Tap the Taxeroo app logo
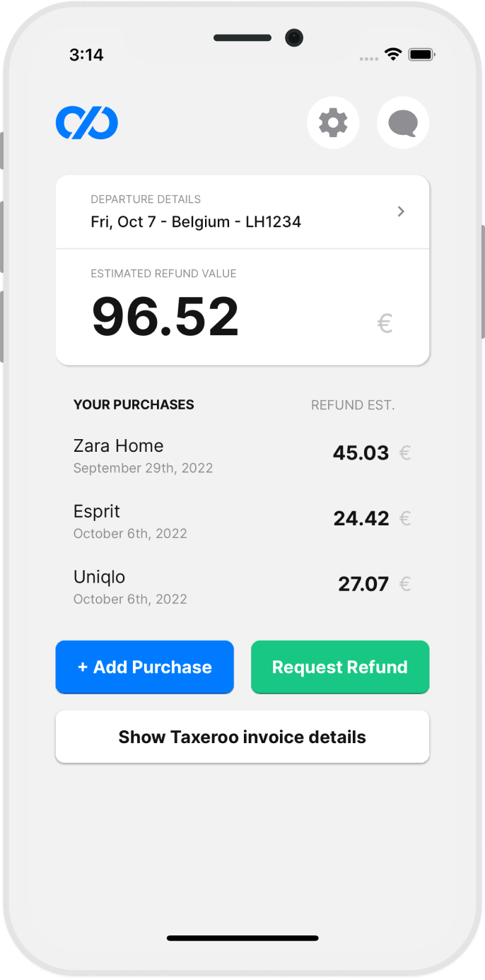The image size is (485, 980). click(x=87, y=122)
